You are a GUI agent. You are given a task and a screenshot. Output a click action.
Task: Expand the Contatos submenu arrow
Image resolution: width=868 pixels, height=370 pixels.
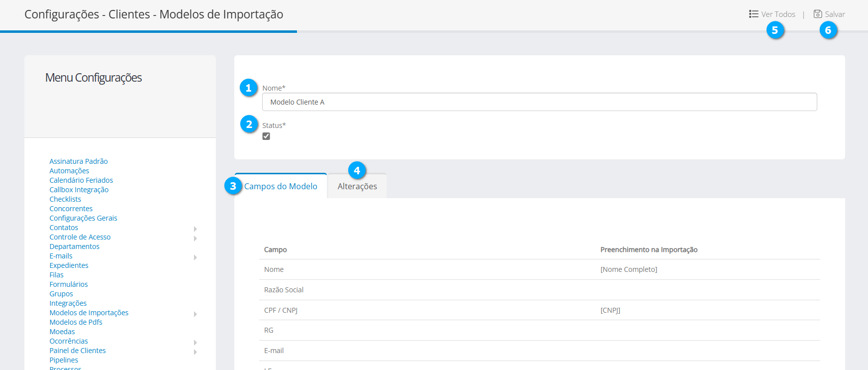(195, 229)
